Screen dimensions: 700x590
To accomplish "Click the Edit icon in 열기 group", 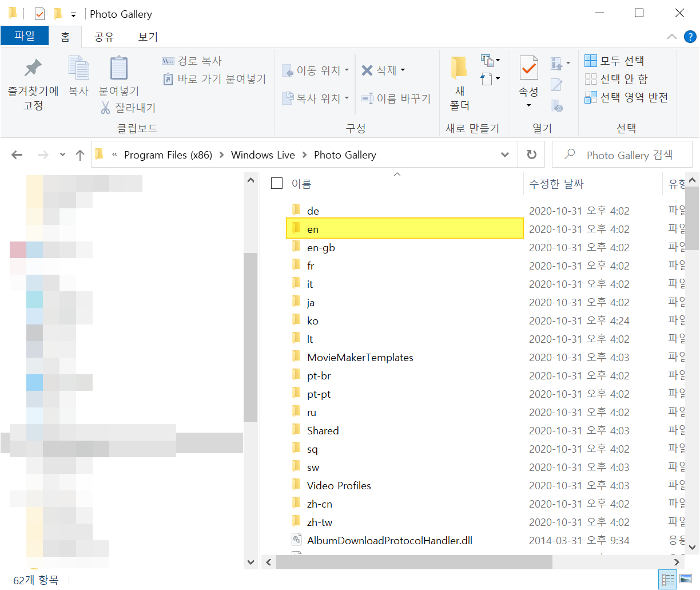I will coord(556,85).
